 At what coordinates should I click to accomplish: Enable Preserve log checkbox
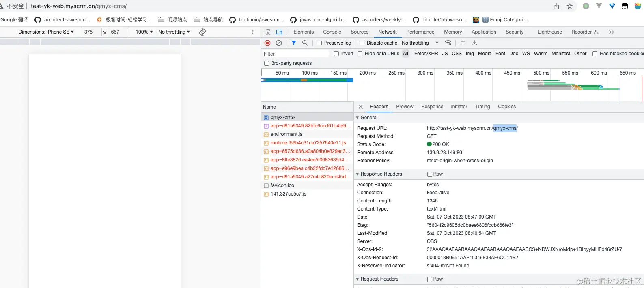click(319, 43)
